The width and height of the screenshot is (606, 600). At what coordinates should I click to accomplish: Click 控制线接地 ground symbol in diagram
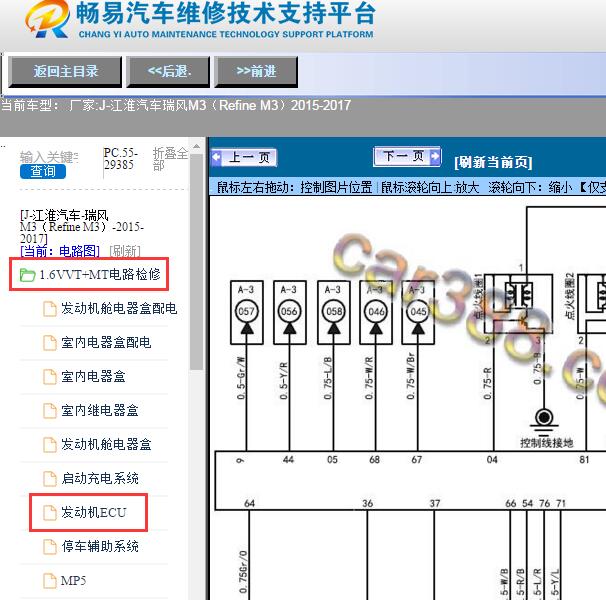[x=544, y=421]
